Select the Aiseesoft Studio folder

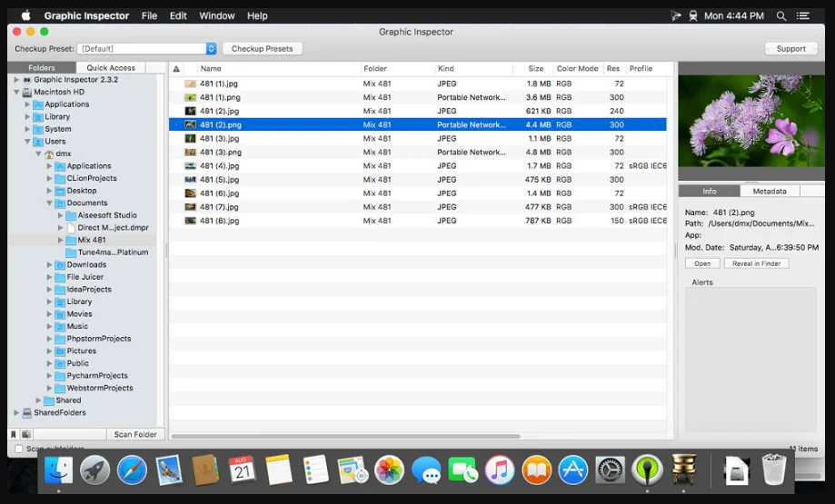pos(107,215)
